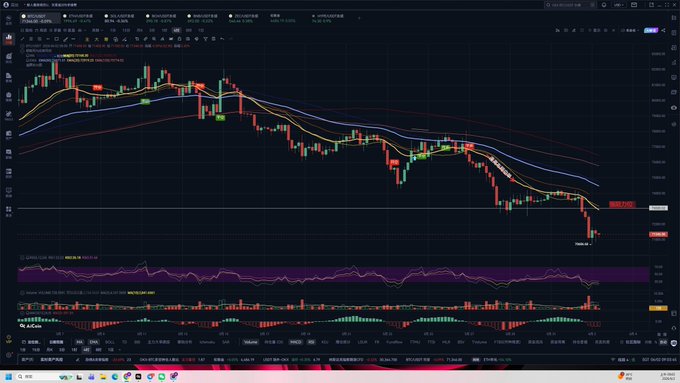Viewport: 680px width, 383px height.
Task: Click the purple button above the chart
Action: (x=651, y=30)
